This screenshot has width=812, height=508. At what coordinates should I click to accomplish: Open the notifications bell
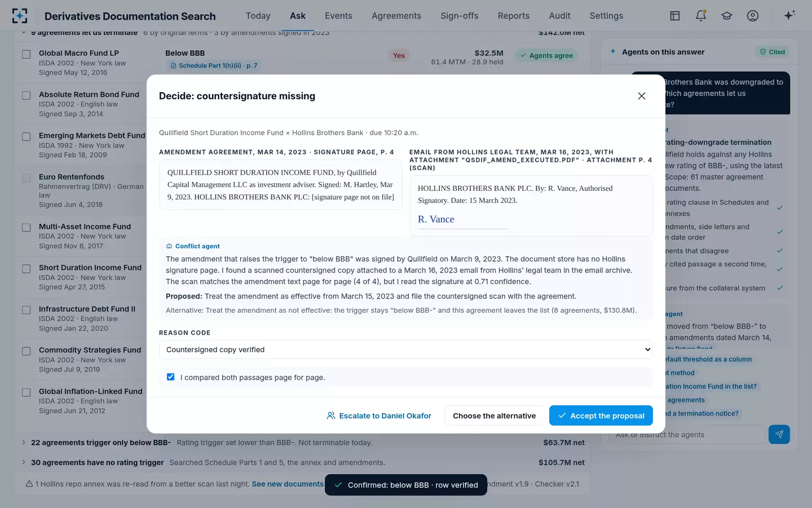pyautogui.click(x=701, y=16)
